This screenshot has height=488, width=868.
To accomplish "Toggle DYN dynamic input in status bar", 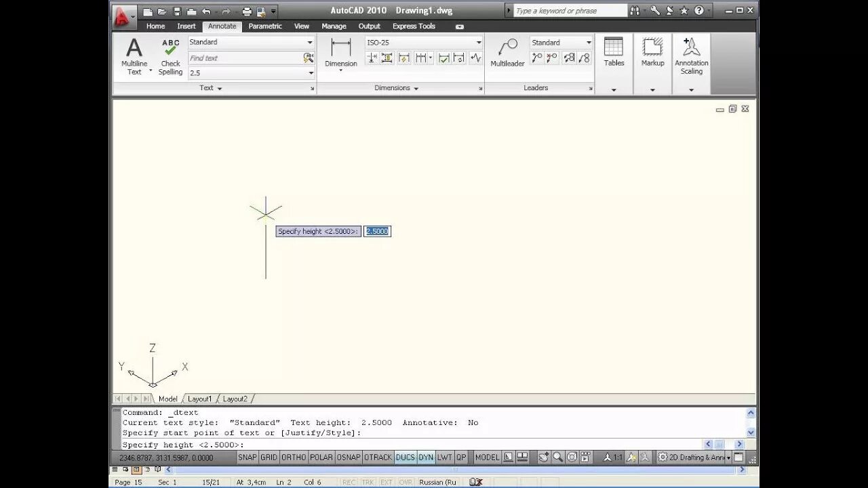I will (426, 457).
